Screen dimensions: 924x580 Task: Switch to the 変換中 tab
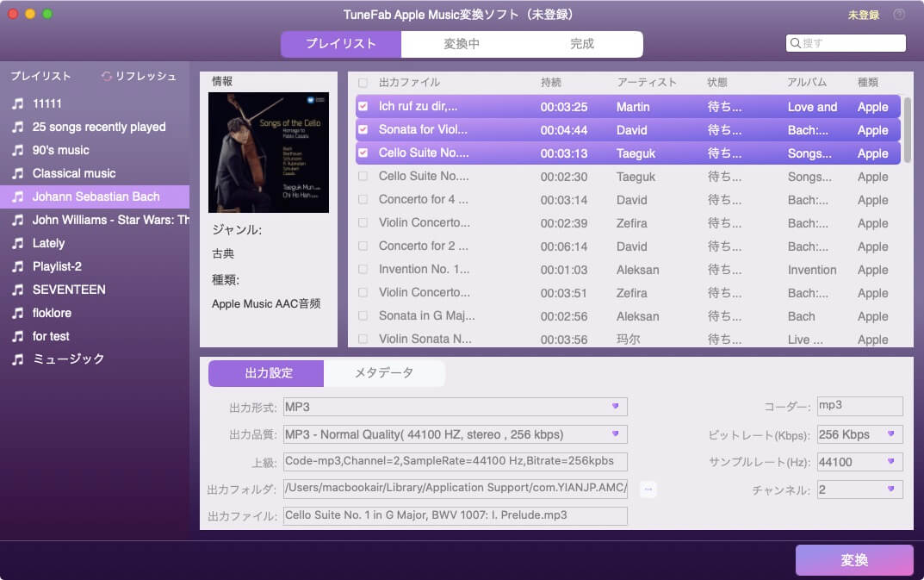point(462,44)
